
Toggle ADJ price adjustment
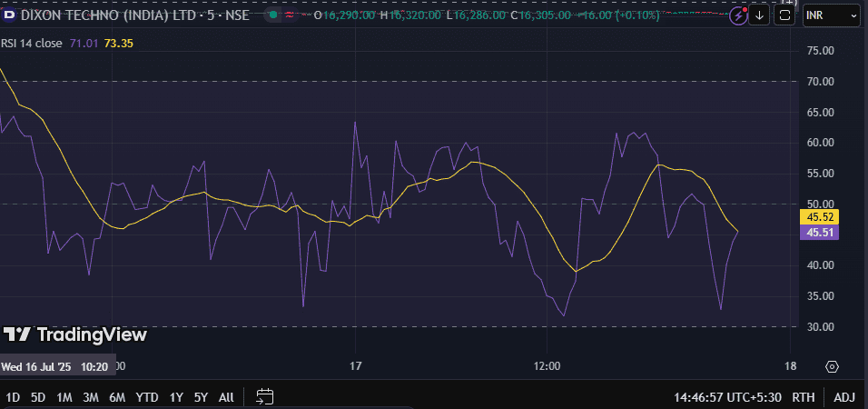coord(844,397)
